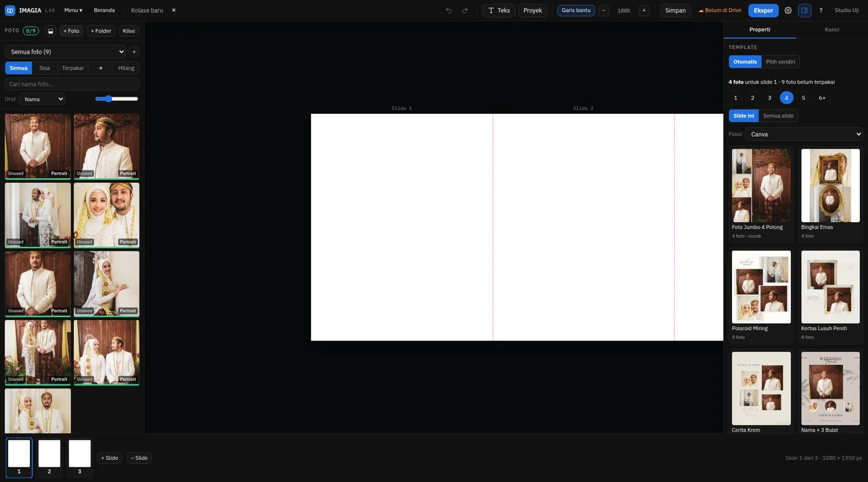Choose Kertas Lusuh Peniti template
Image resolution: width=868 pixels, height=482 pixels.
pos(831,295)
